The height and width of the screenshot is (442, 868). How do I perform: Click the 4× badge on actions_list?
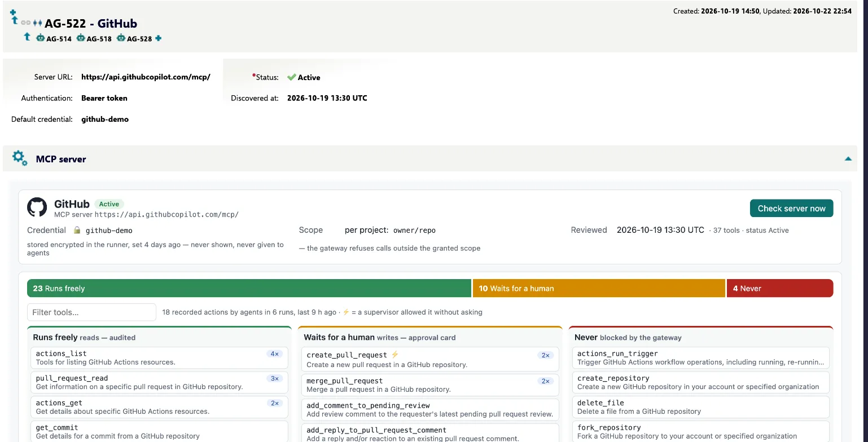tap(275, 354)
